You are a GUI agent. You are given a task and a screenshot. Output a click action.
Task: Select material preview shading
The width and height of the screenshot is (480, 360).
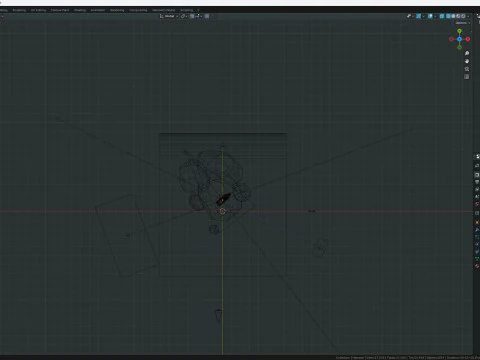[x=458, y=16]
